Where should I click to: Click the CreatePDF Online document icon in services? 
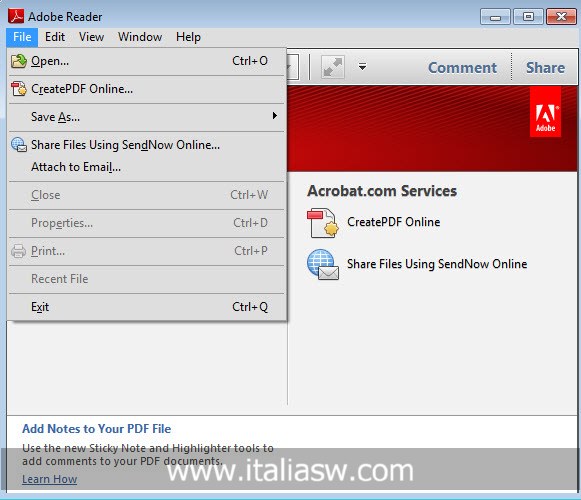pos(323,223)
